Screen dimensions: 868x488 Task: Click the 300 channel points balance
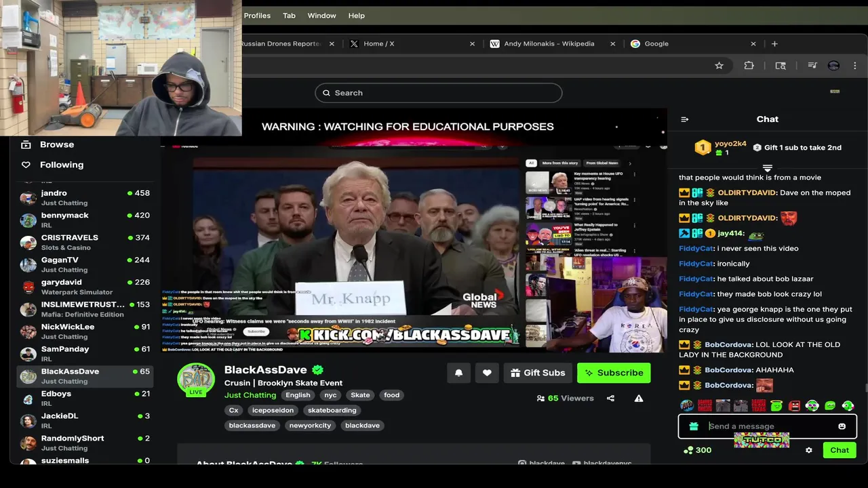(x=698, y=450)
